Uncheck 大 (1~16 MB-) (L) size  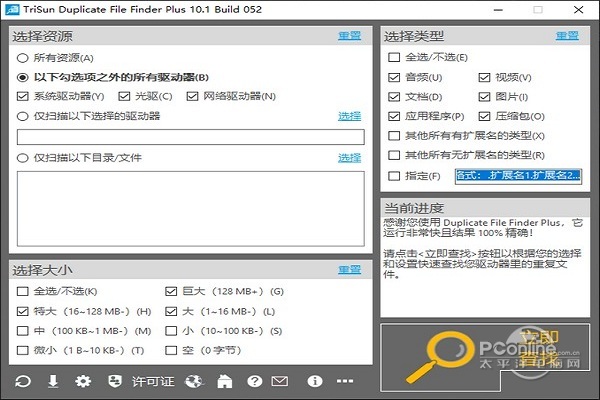pyautogui.click(x=171, y=311)
